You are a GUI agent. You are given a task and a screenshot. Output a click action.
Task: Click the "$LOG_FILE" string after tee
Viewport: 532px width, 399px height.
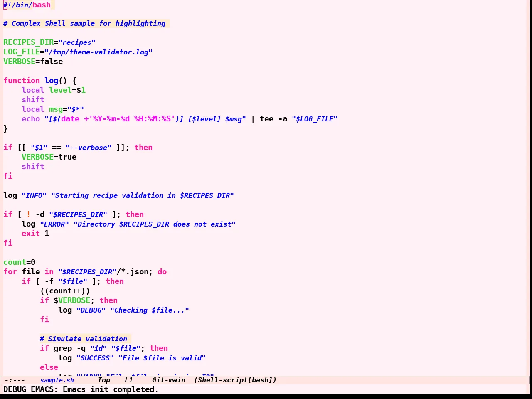[315, 119]
